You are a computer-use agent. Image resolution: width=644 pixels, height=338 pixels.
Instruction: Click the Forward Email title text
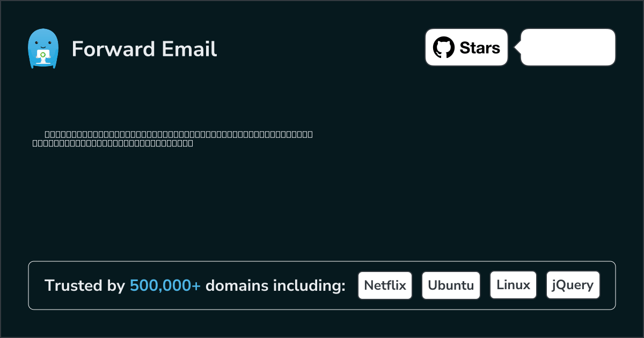144,49
